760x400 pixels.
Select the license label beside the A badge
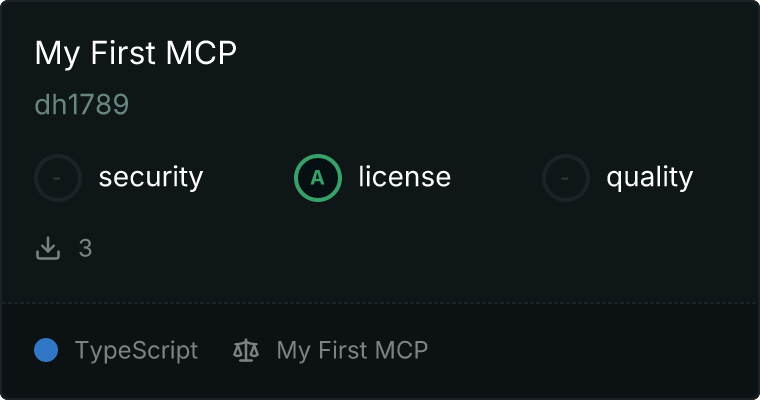pyautogui.click(x=405, y=176)
